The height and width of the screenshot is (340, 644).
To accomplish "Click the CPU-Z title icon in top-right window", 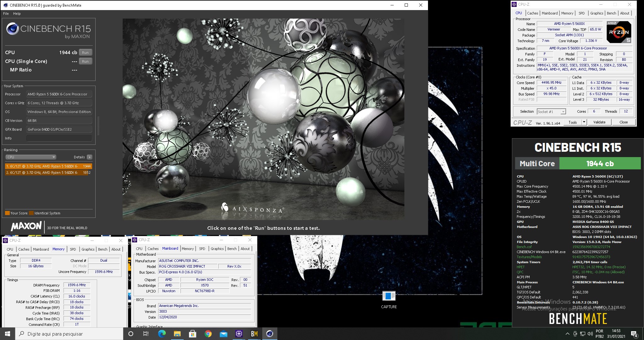I will coord(514,4).
